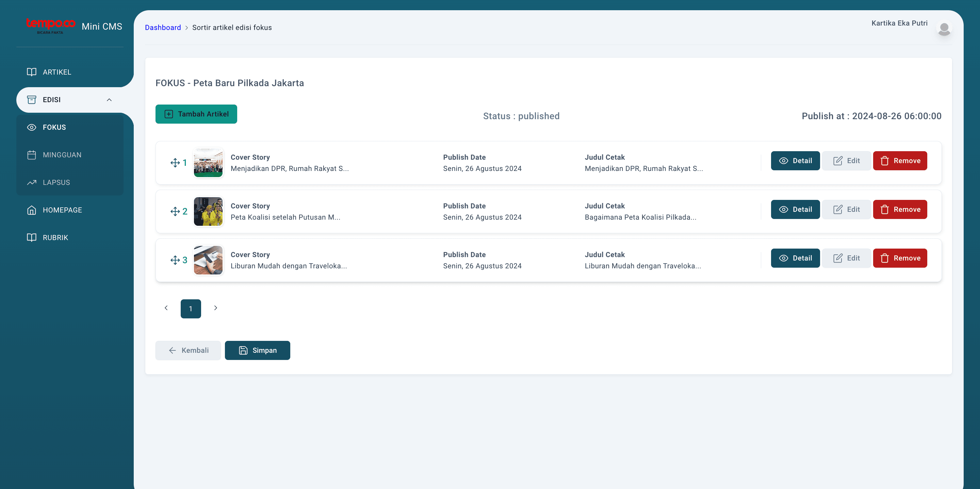
Task: Click the Publish at 2024-08-26 06:00:00 text
Action: (871, 116)
